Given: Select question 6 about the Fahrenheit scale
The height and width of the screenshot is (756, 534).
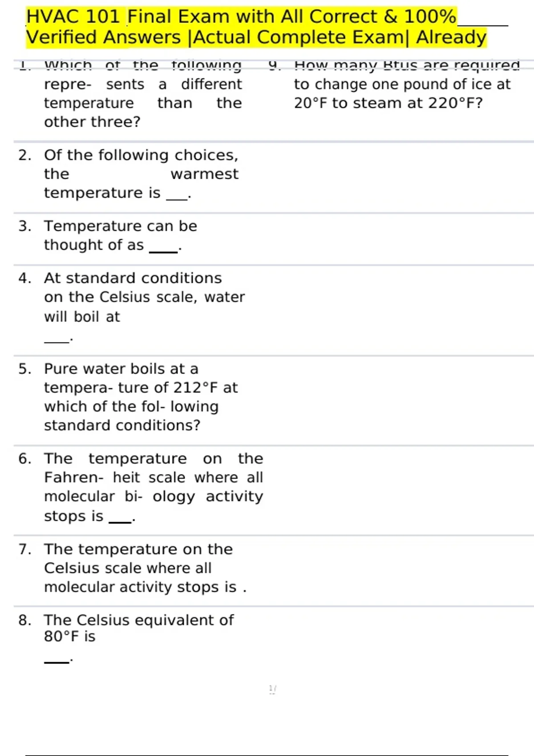Looking at the screenshot, I should pos(154,487).
